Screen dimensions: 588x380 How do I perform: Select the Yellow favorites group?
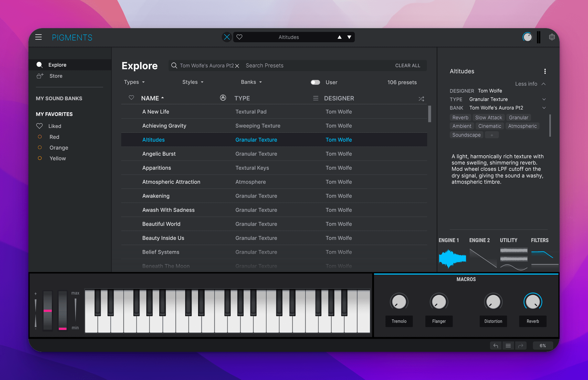(57, 158)
